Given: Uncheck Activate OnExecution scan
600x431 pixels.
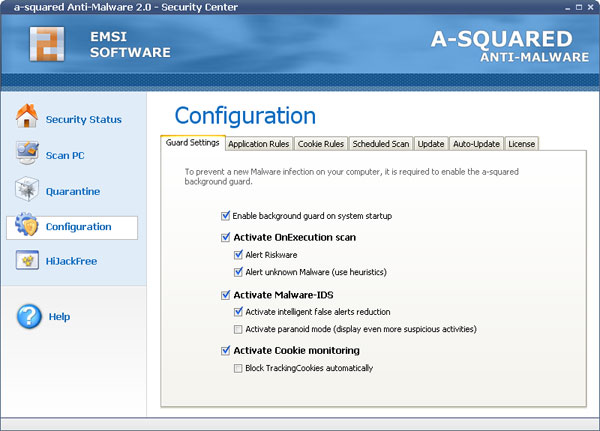Looking at the screenshot, I should [225, 237].
